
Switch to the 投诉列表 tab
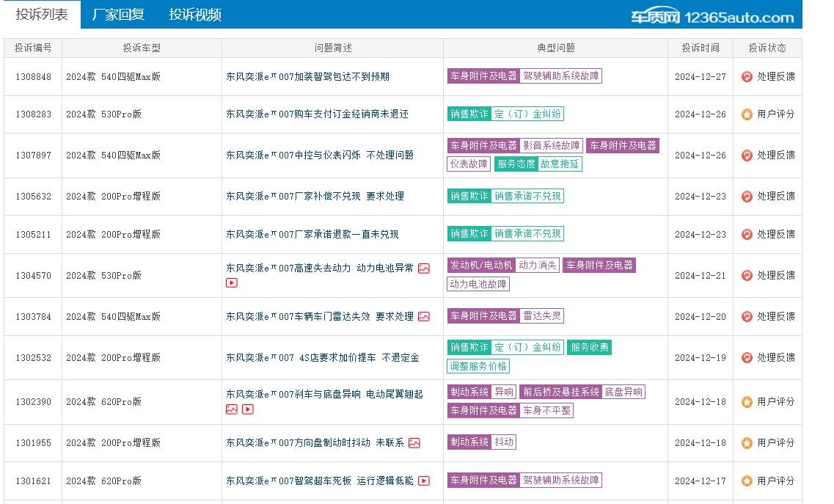pyautogui.click(x=42, y=15)
